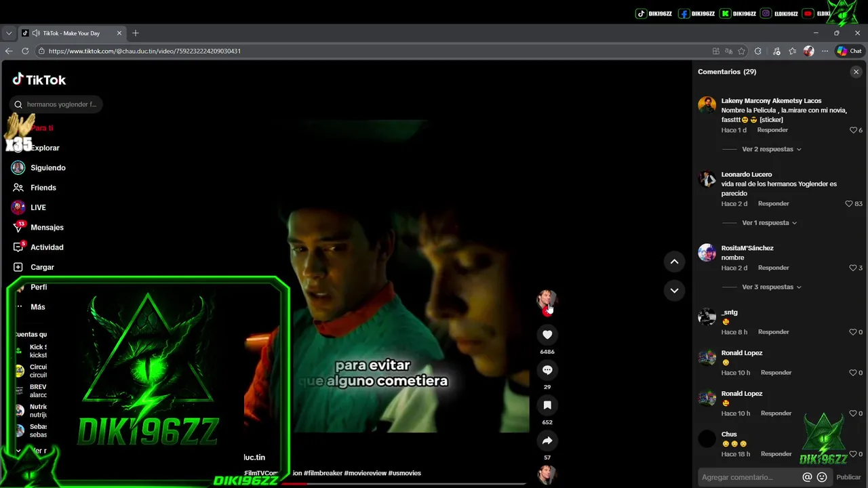Open Leonardo Lucero's profile name
868x488 pixels.
click(x=747, y=174)
